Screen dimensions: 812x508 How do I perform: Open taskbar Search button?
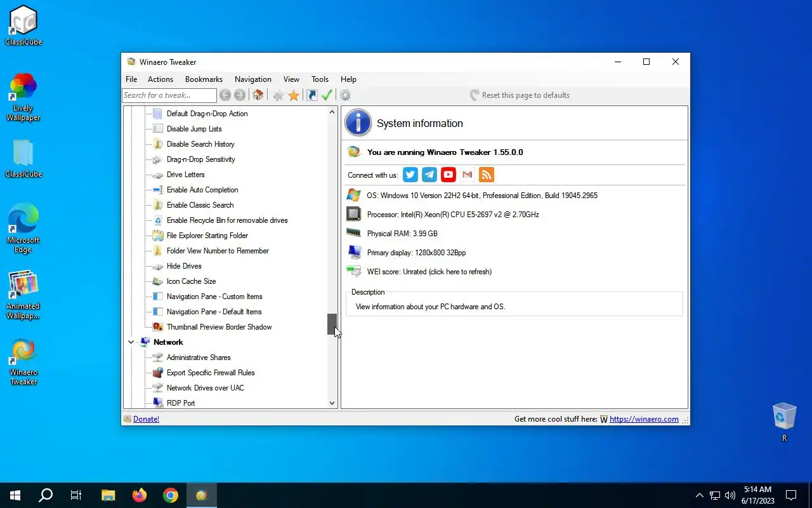point(46,495)
